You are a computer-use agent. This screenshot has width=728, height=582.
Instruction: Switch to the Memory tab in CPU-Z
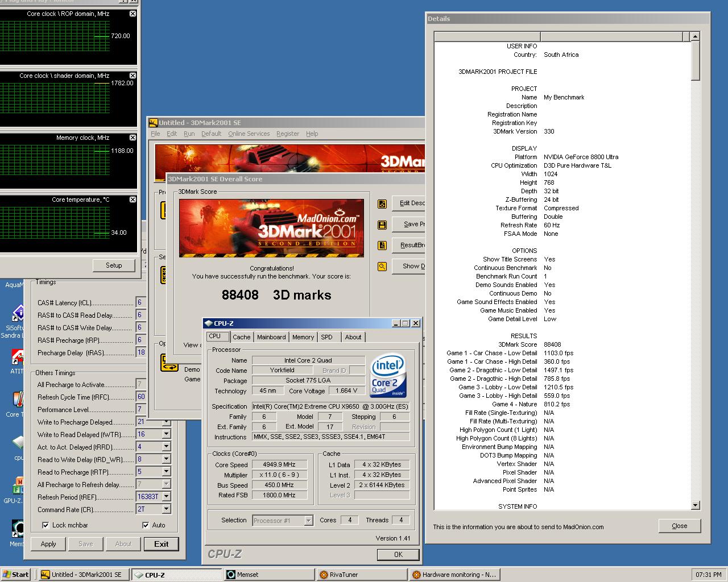click(303, 337)
